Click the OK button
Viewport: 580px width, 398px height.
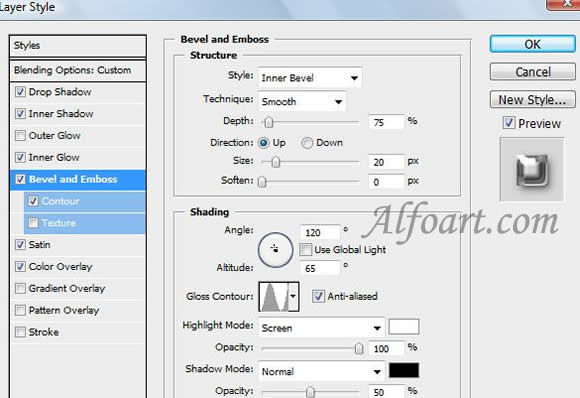pyautogui.click(x=533, y=44)
